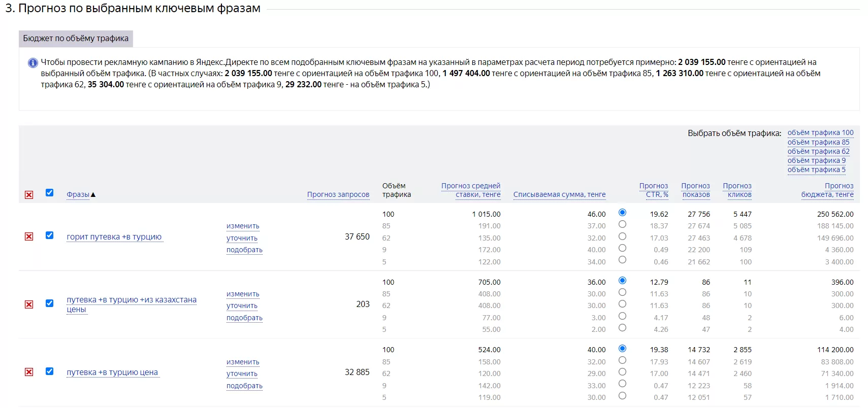Image resolution: width=868 pixels, height=408 pixels.
Task: Select the 29.00 amount radio for 'путевка +в турцию цена'
Action: [x=622, y=372]
